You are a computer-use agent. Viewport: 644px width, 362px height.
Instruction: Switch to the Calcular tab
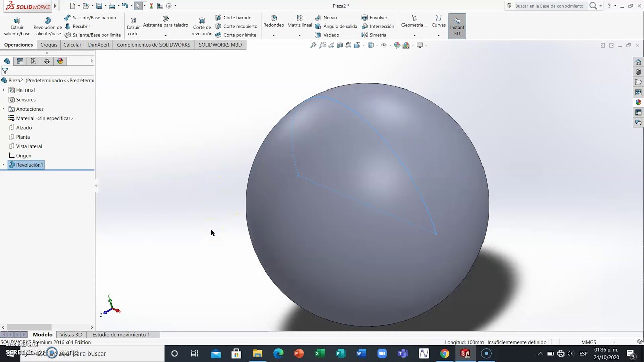click(x=72, y=45)
